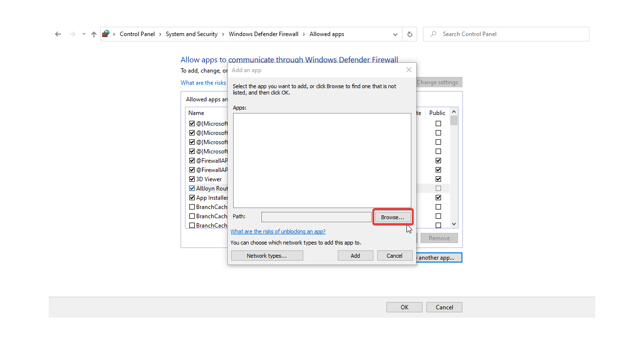The height and width of the screenshot is (342, 644).
Task: Cancel the Add an app dialog
Action: pos(394,256)
